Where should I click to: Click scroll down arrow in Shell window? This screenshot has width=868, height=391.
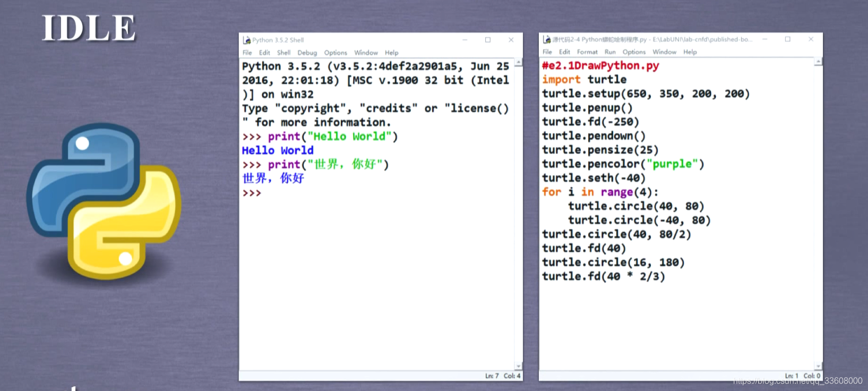[519, 366]
